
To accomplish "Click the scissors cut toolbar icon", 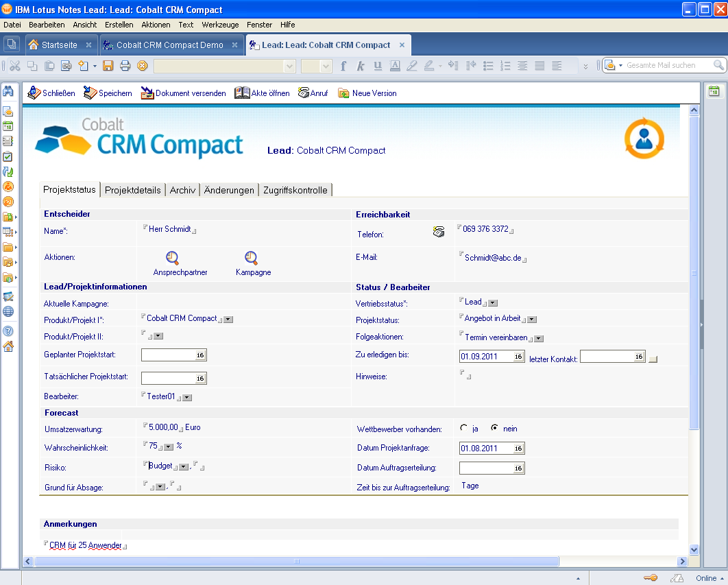I will 15,66.
